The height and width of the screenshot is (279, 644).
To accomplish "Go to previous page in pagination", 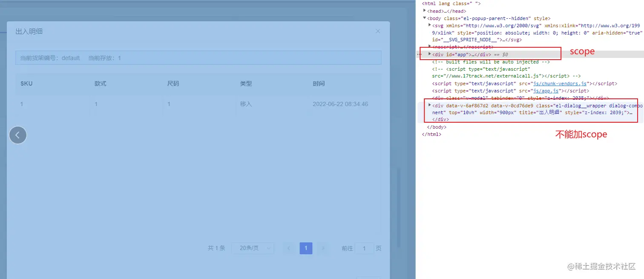I will pos(289,248).
